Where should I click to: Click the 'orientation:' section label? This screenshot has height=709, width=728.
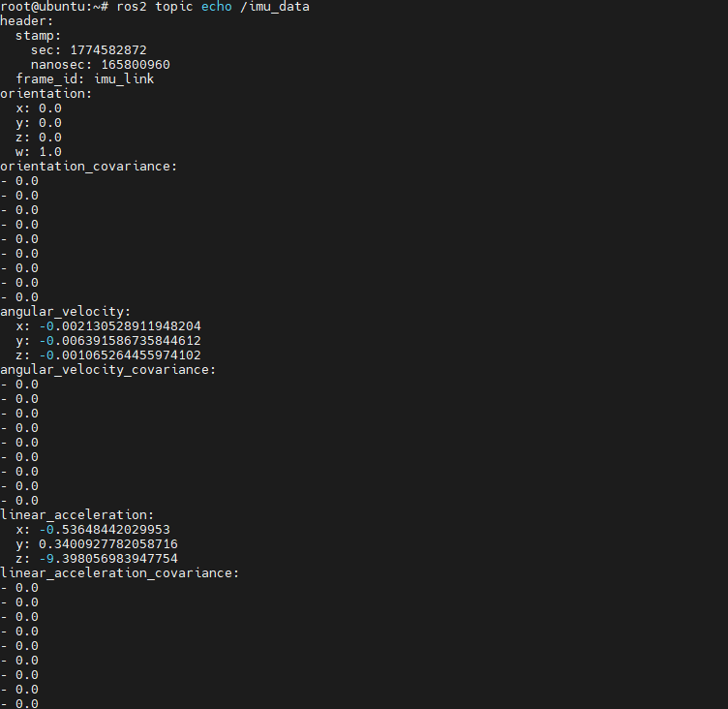45,93
